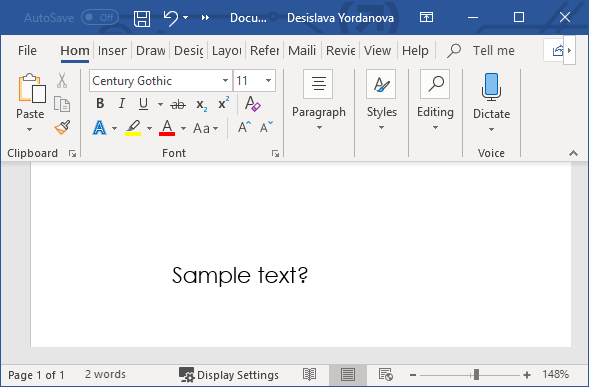Apply subscript formatting

pos(201,104)
